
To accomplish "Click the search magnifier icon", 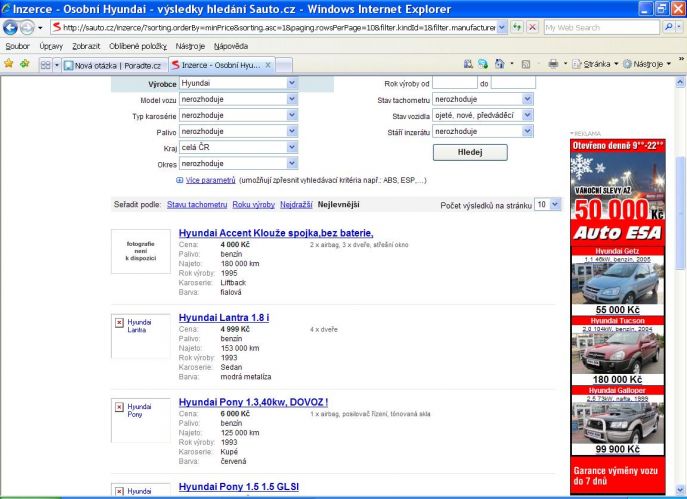I will (x=668, y=27).
